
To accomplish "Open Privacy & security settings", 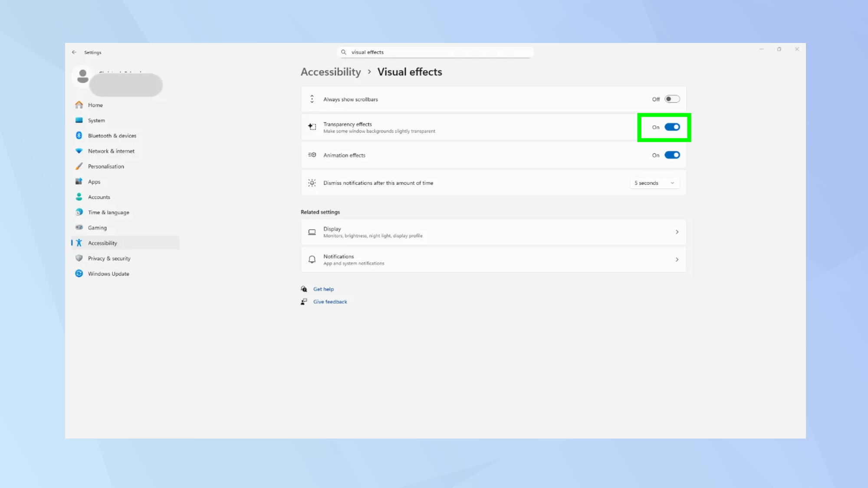I will tap(108, 258).
